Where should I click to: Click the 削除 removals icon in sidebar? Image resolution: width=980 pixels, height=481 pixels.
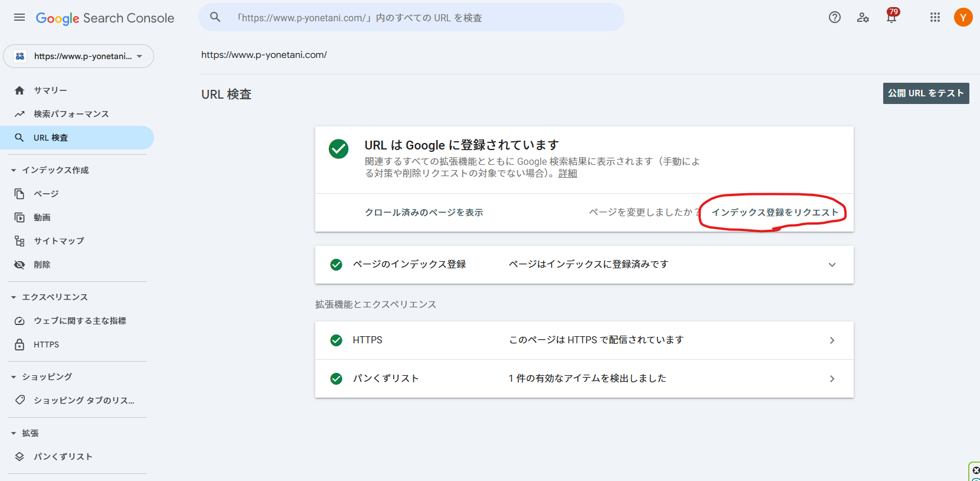coord(19,265)
